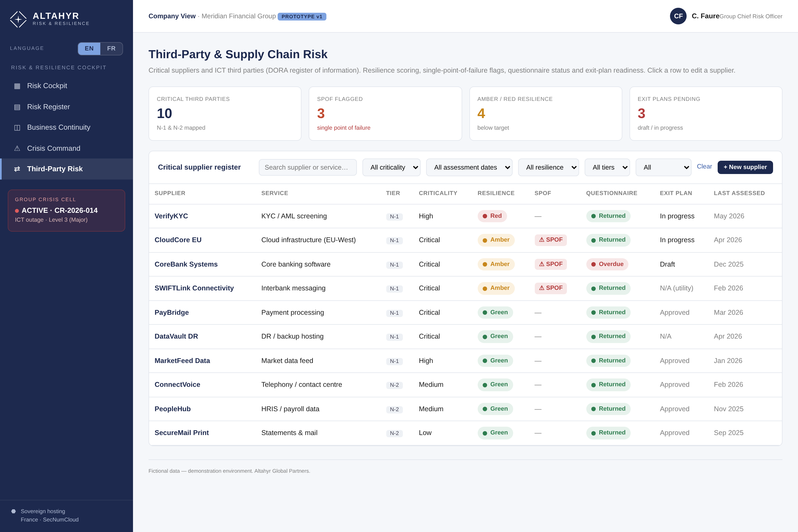
Task: Click the SPOF Flagged summary card
Action: tap(385, 114)
